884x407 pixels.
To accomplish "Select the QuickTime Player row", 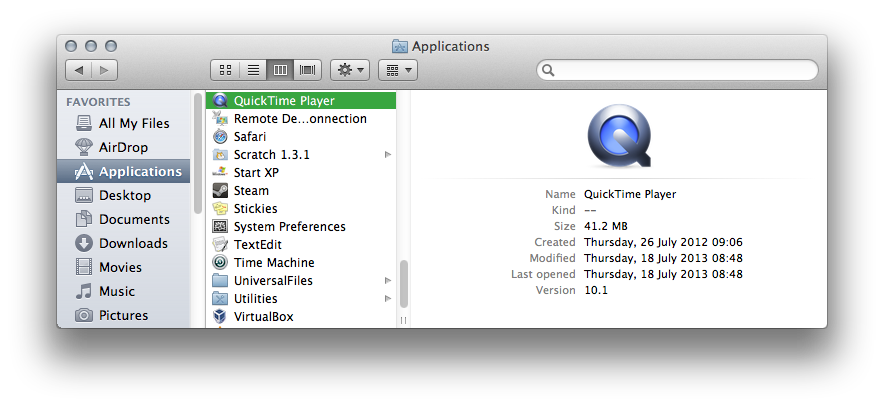I will click(301, 101).
